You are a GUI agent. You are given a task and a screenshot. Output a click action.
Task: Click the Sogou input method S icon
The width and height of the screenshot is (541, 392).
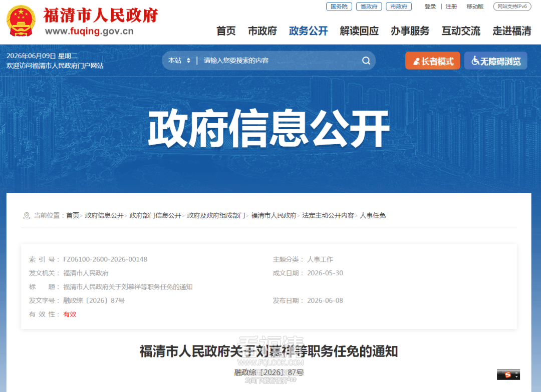point(508,375)
